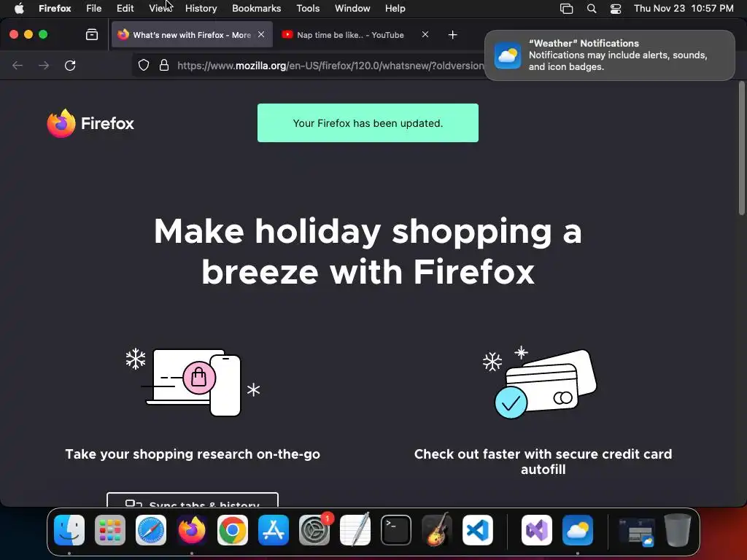Open the File menu
Screen dimensions: 747x560
click(94, 8)
